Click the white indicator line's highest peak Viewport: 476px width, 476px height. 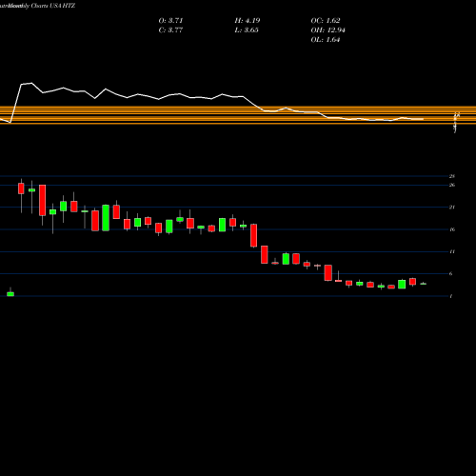pyautogui.click(x=31, y=83)
